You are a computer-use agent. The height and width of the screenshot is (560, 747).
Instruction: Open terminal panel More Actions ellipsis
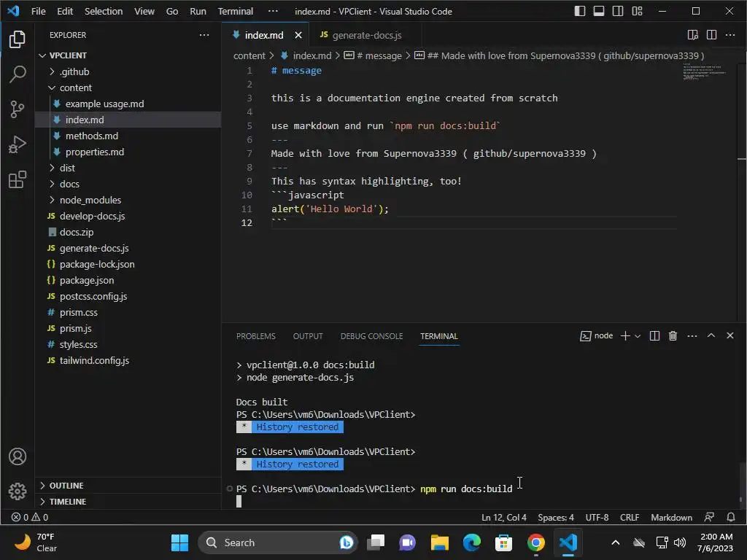[x=692, y=335]
